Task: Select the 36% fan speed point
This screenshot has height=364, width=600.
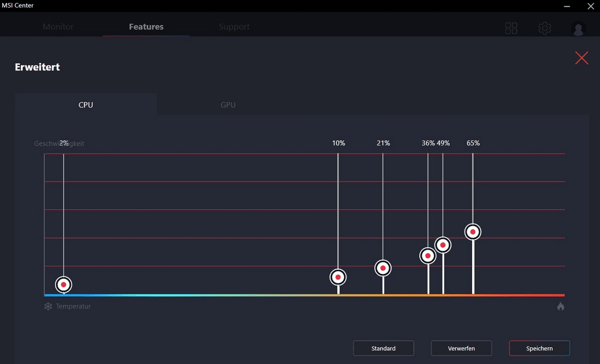Action: pos(428,256)
